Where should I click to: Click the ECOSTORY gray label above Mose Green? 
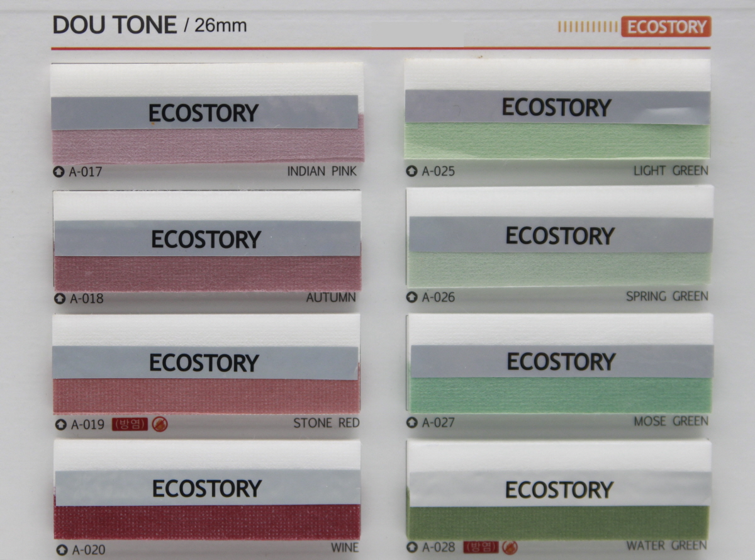(x=562, y=361)
